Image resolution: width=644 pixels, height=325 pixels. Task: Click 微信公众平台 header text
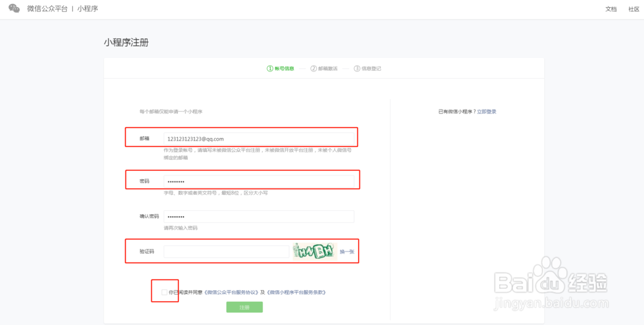(x=47, y=8)
